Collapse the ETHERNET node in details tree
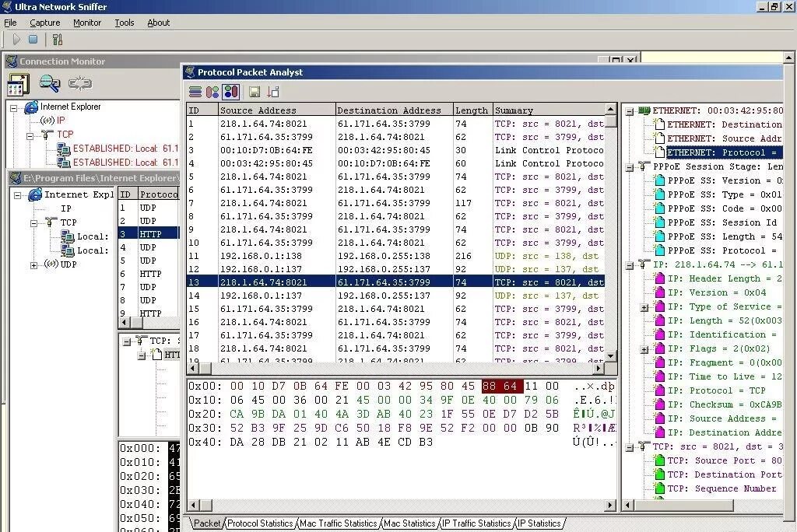 [630, 111]
